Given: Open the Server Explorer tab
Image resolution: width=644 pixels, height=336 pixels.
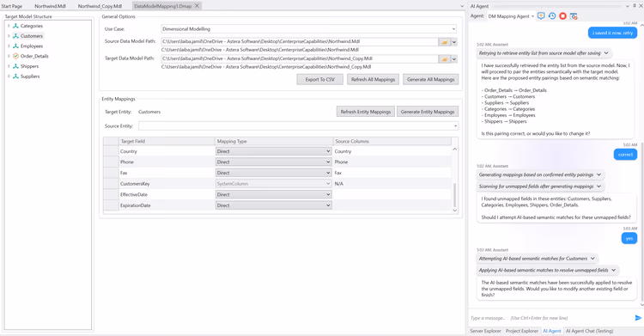Looking at the screenshot, I should tap(485, 331).
